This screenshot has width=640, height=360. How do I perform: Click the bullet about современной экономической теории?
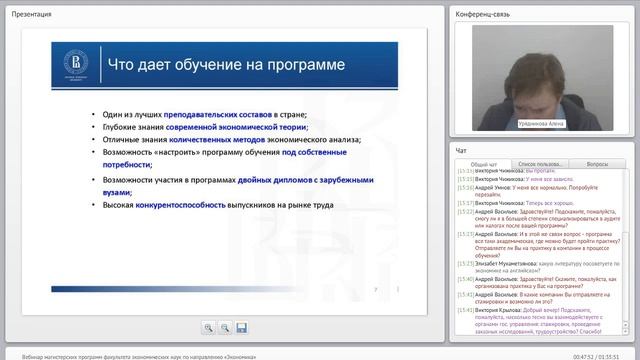point(205,127)
